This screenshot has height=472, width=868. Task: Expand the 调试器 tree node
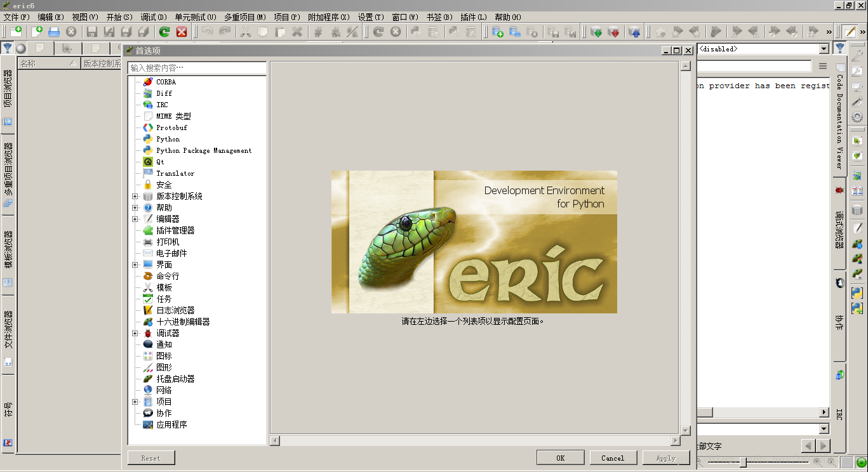(135, 333)
